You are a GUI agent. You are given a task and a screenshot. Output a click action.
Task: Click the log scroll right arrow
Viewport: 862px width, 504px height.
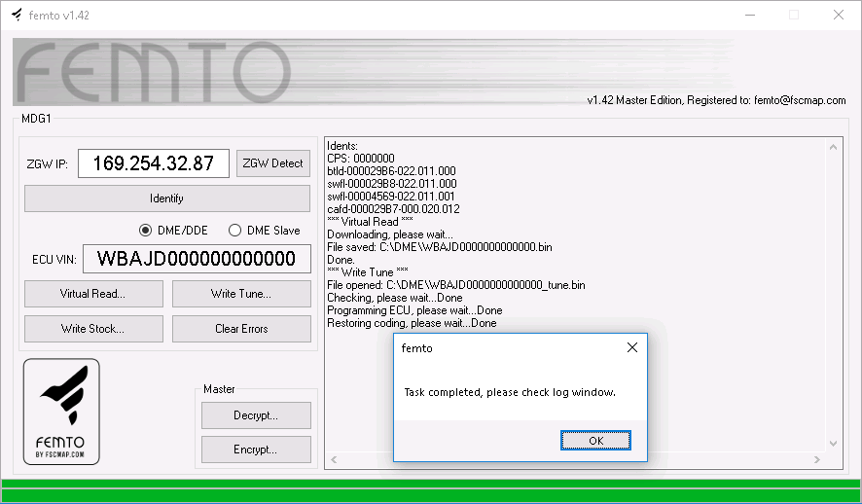tap(819, 459)
